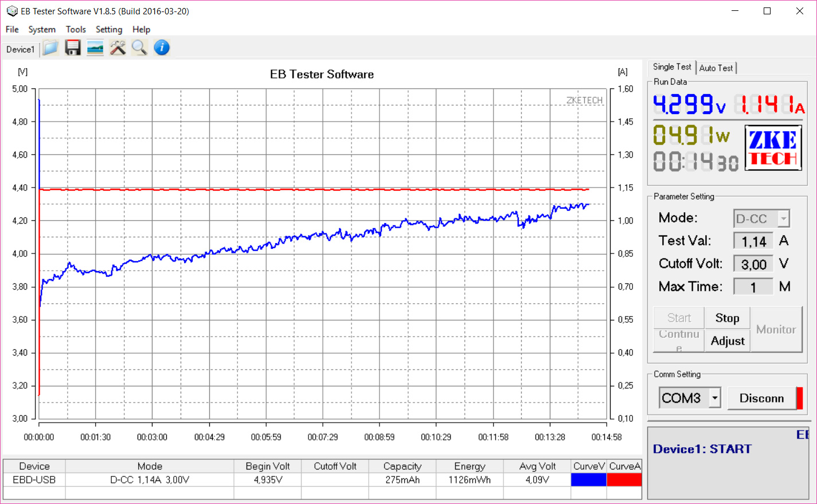Open the File menu
Viewport: 817px width, 504px height.
tap(12, 29)
